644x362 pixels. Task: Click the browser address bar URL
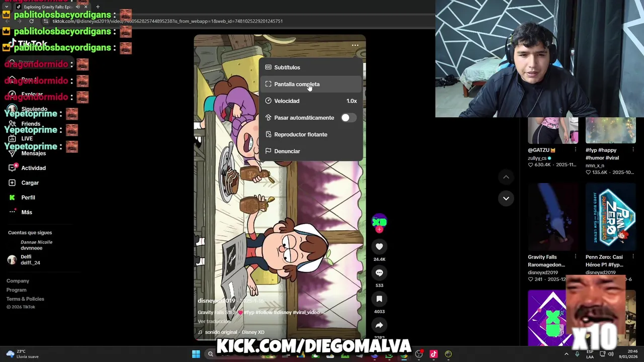(168, 21)
